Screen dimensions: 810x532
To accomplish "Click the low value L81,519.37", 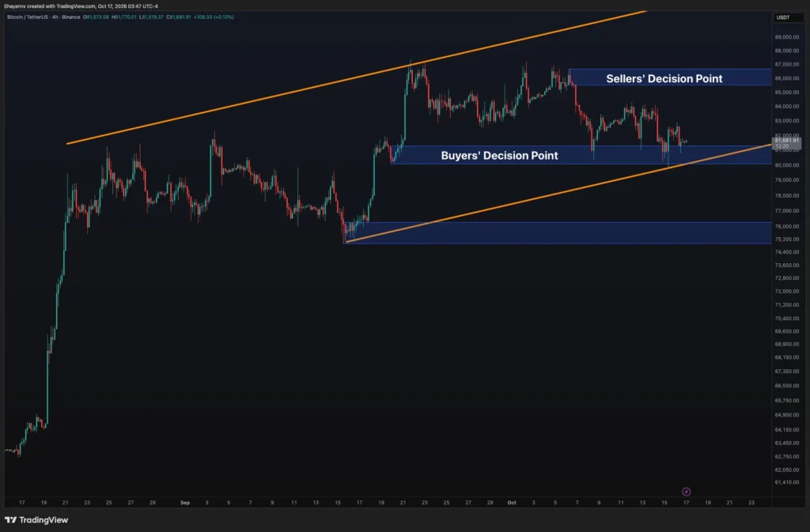I will pos(151,17).
